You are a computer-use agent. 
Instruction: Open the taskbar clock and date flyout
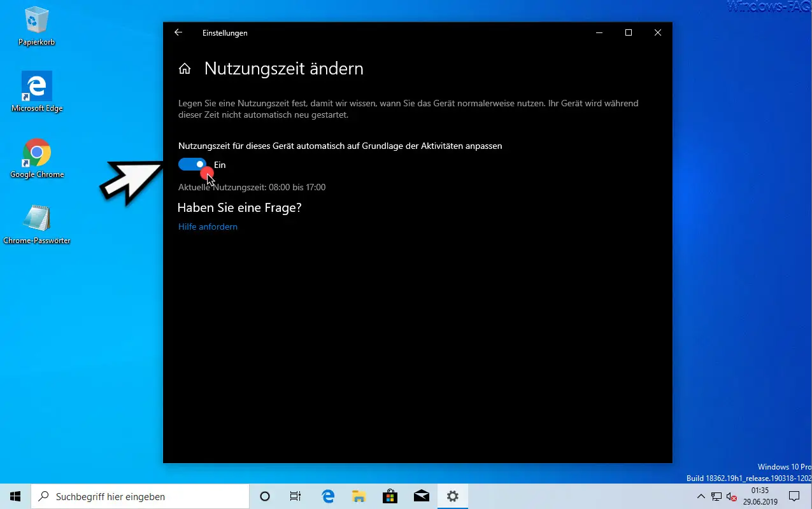760,496
